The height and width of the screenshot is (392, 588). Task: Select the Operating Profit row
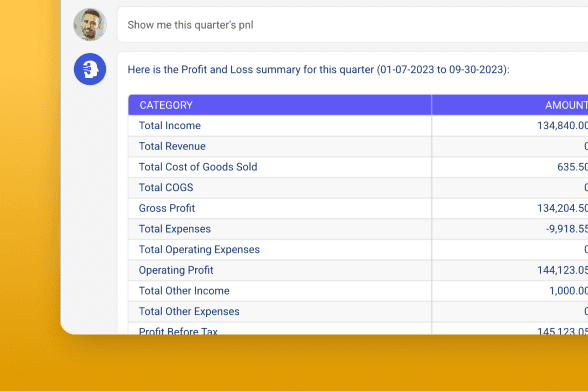point(358,270)
